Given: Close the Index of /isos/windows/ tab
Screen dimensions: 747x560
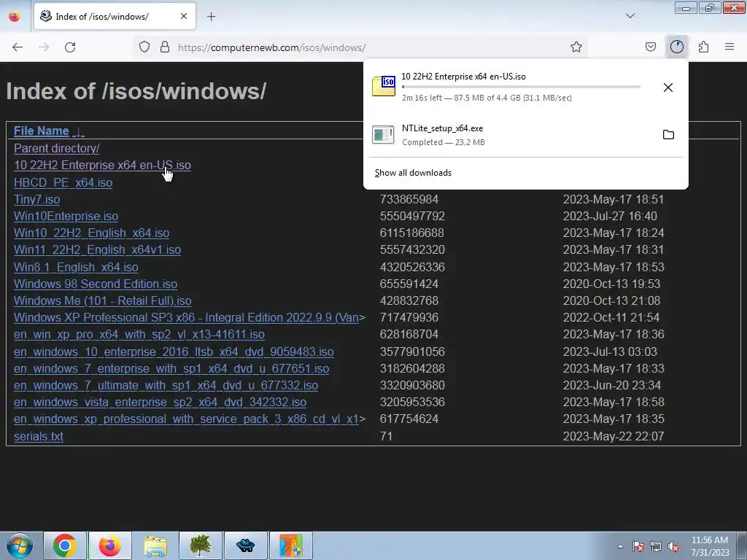Looking at the screenshot, I should (184, 16).
